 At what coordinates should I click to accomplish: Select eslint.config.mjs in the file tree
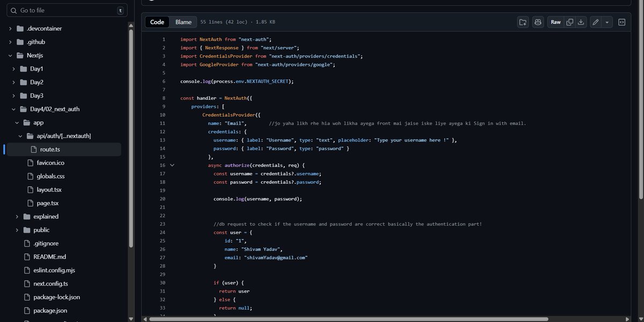(x=54, y=270)
